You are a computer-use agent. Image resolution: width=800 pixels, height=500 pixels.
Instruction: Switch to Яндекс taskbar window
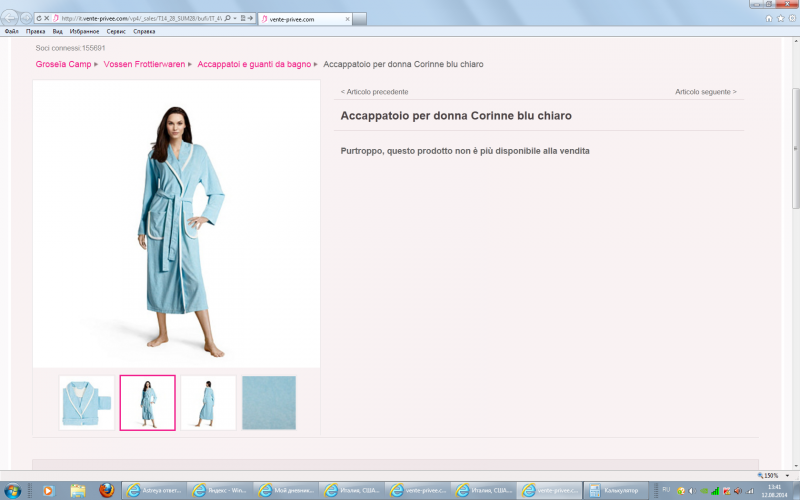pos(220,491)
